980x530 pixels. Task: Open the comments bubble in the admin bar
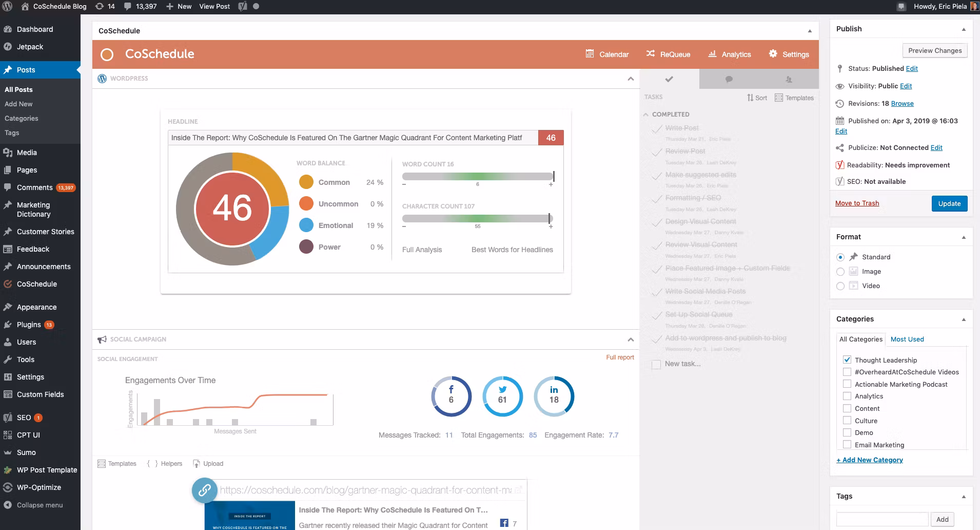[x=128, y=6]
